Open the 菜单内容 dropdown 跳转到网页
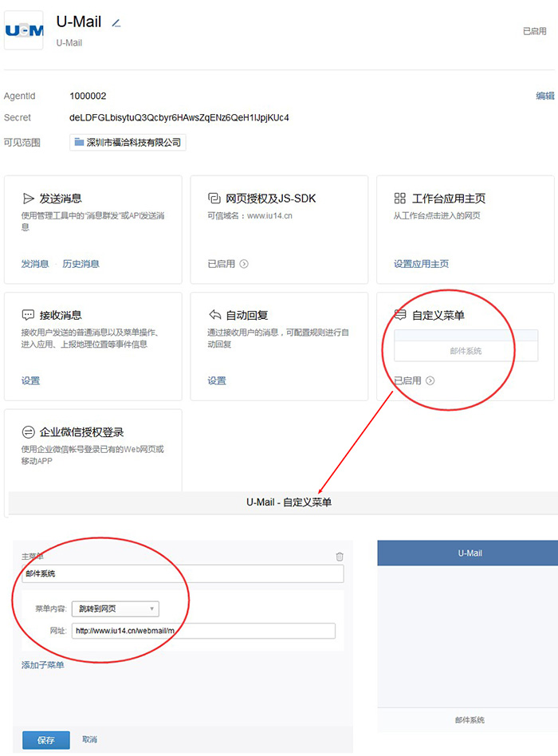Image resolution: width=558 pixels, height=756 pixels. (116, 609)
